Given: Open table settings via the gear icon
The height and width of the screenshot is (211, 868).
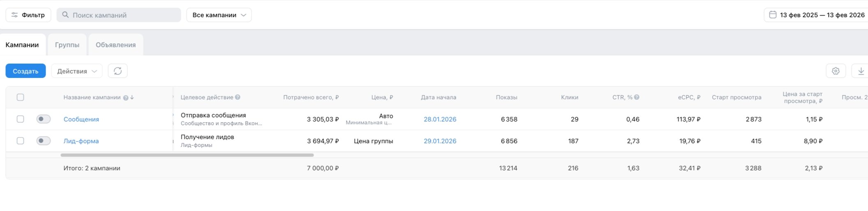Looking at the screenshot, I should point(836,71).
